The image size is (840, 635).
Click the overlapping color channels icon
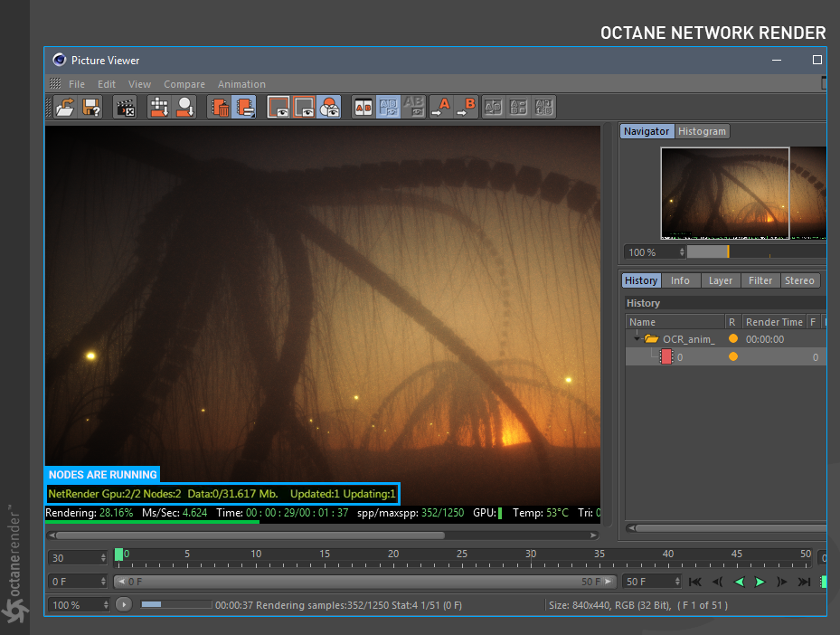click(x=329, y=108)
